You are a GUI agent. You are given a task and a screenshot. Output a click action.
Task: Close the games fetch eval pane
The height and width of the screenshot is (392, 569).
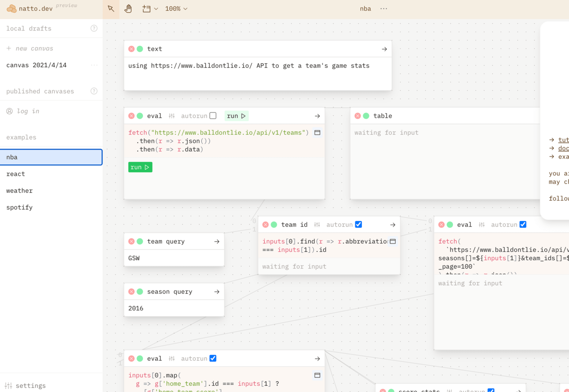coord(441,225)
